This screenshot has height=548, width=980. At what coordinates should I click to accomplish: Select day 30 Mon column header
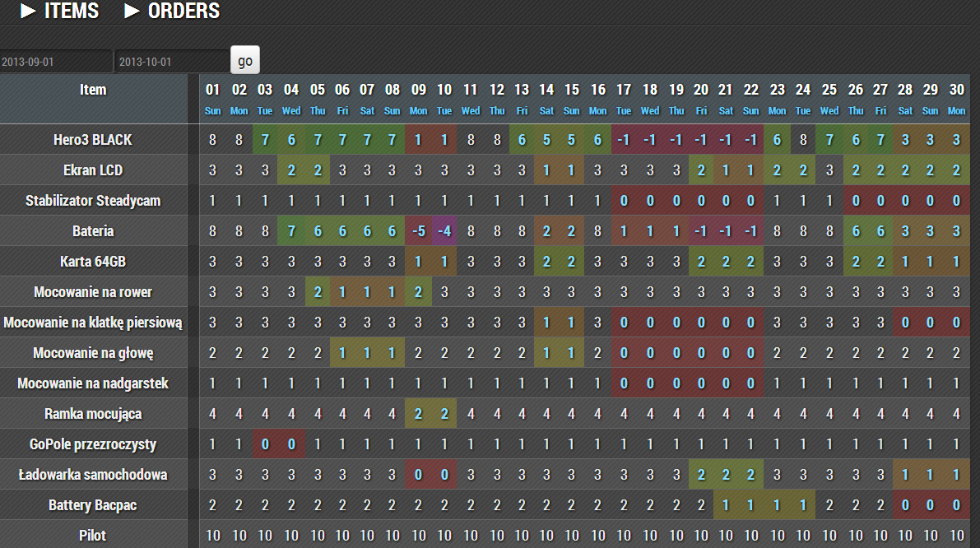pos(956,99)
